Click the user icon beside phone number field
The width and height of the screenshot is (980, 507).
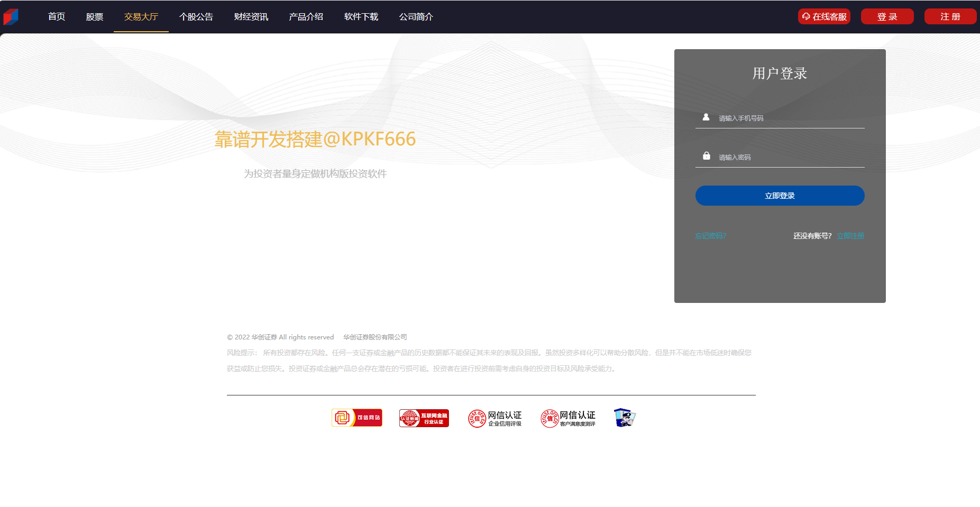click(x=706, y=117)
